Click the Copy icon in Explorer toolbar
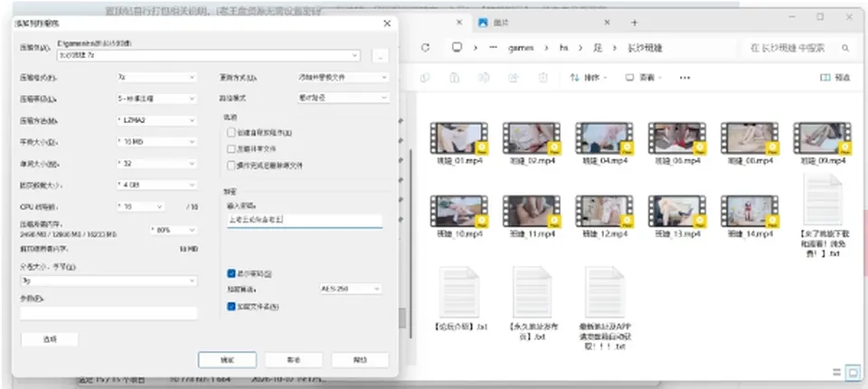868x389 pixels. click(x=425, y=78)
